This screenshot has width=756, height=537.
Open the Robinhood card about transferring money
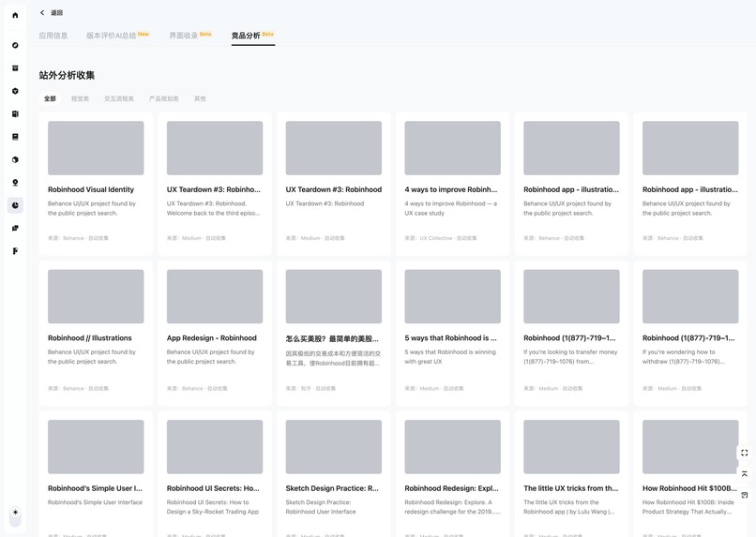[x=571, y=333]
